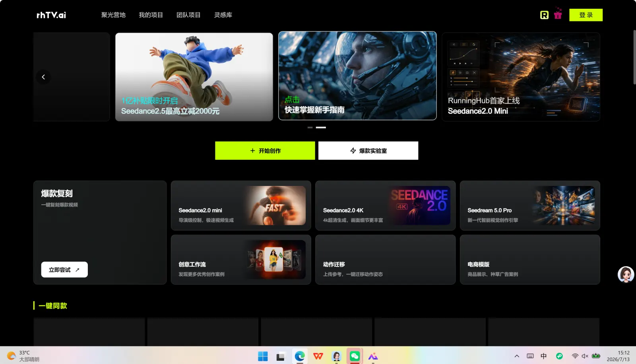Click the rhTV.ai logo

coord(51,15)
